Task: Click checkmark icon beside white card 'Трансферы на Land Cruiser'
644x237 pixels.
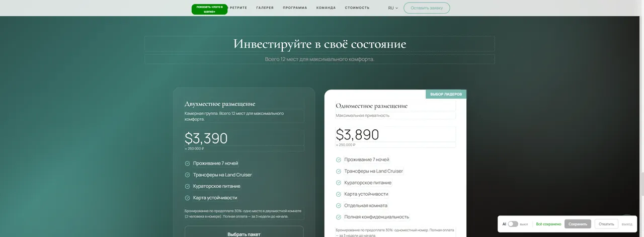Action: click(x=339, y=171)
